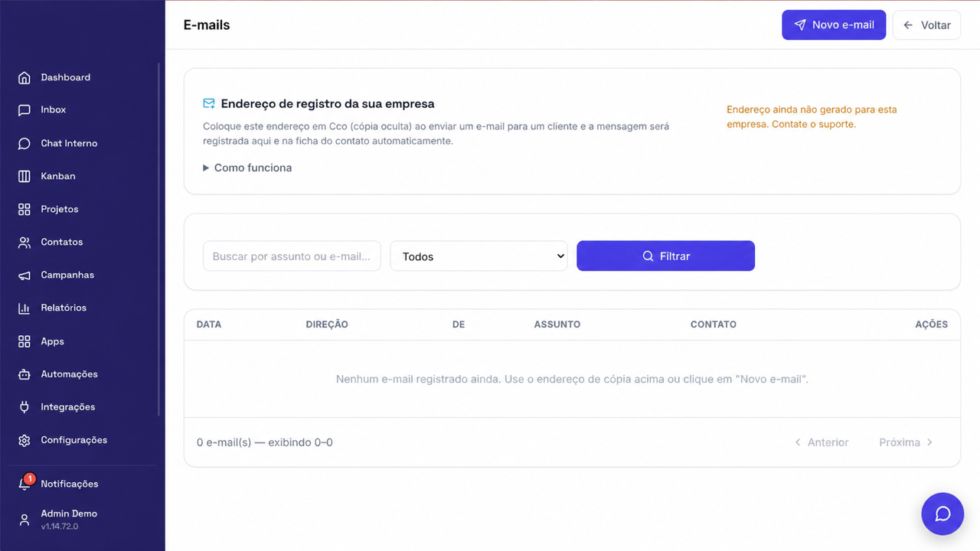Click the 'Endereço ainda não gerado' warning text
The image size is (980, 551).
[x=812, y=116]
